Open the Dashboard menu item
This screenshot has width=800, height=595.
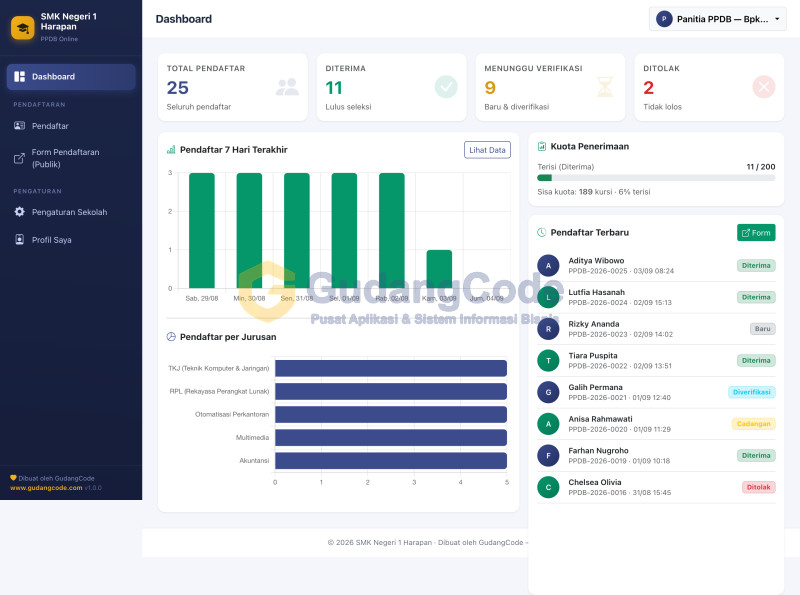click(71, 77)
